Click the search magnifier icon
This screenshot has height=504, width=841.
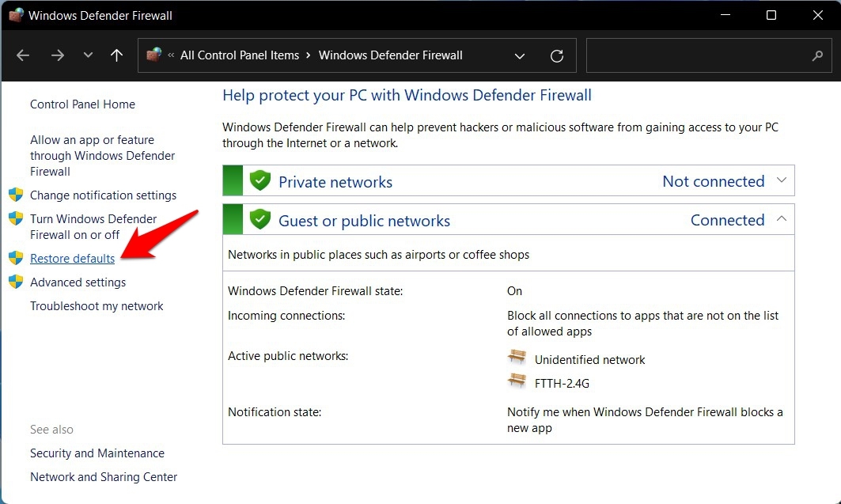click(818, 55)
